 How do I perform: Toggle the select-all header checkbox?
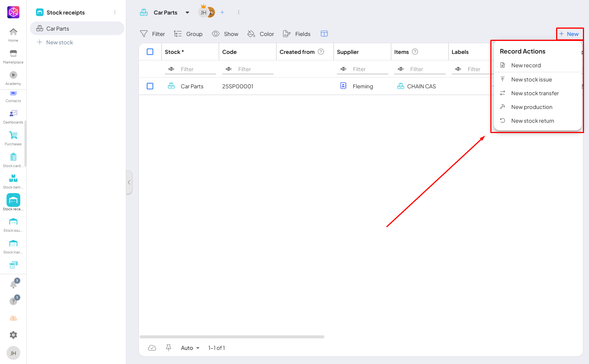pos(150,52)
